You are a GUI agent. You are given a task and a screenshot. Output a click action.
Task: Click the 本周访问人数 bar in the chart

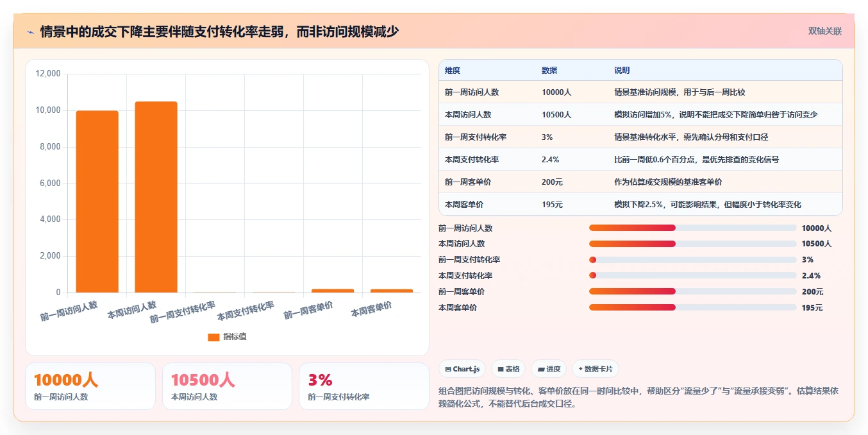[x=156, y=197]
